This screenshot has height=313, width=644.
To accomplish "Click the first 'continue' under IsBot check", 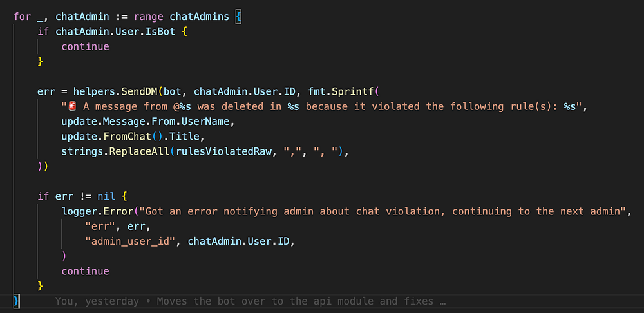I will pos(85,46).
